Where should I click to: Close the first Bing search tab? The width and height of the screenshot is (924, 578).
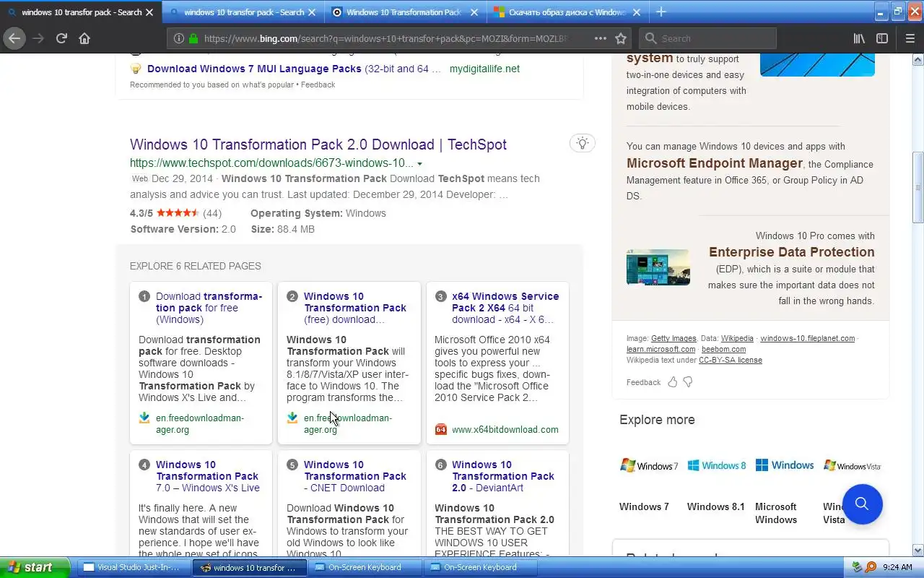coord(149,12)
